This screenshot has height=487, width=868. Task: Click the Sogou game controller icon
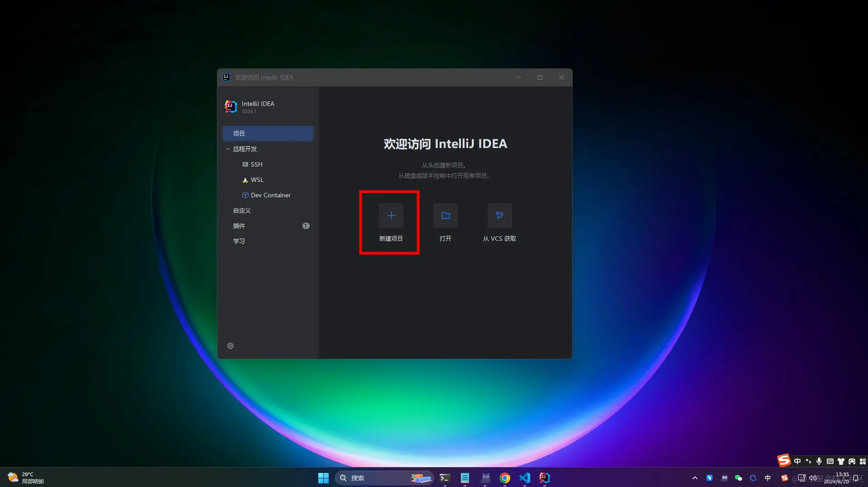[x=852, y=461]
